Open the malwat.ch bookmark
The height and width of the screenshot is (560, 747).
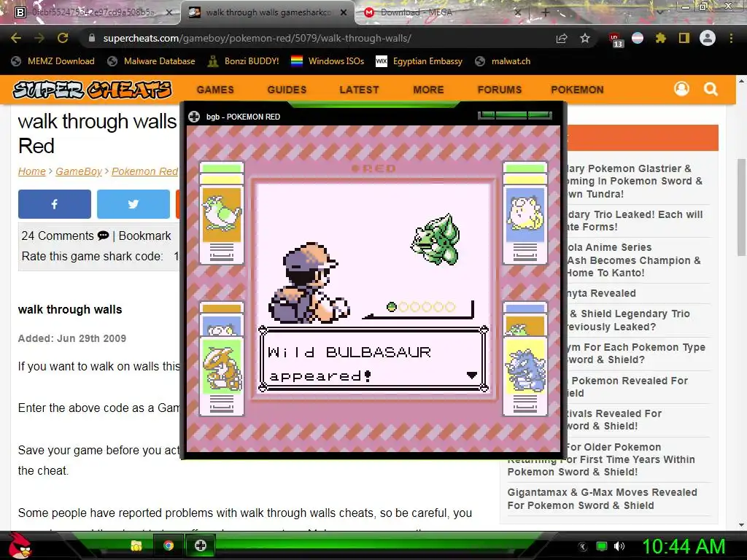click(x=503, y=61)
